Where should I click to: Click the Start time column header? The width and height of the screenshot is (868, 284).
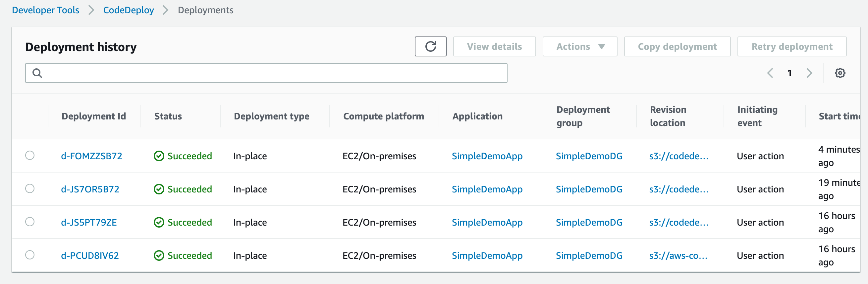pyautogui.click(x=840, y=116)
